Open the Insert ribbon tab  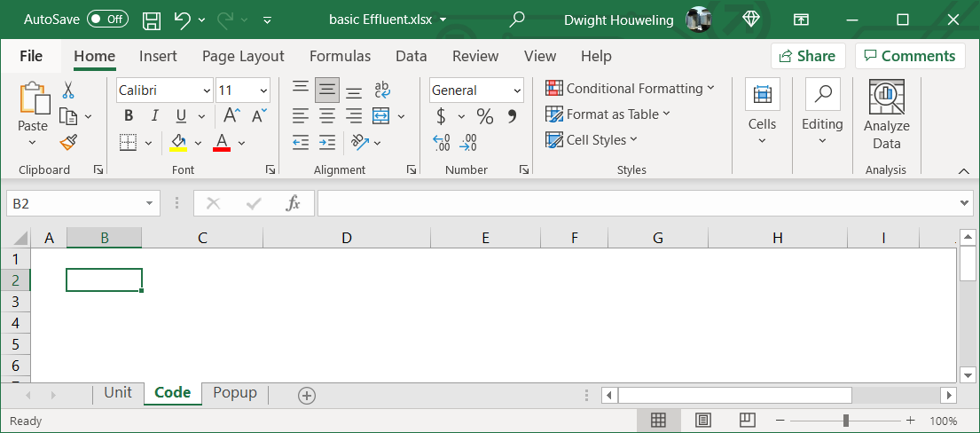(158, 56)
